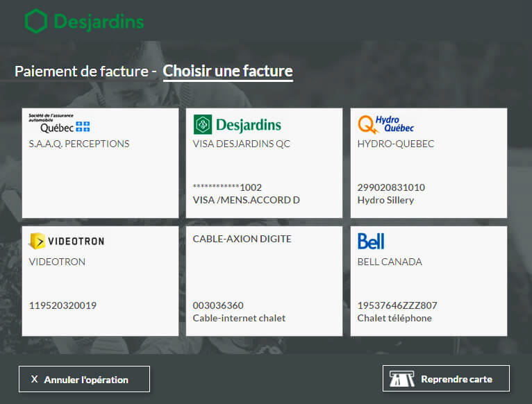
Task: Choose Videotron account 119520320019
Action: 63,305
